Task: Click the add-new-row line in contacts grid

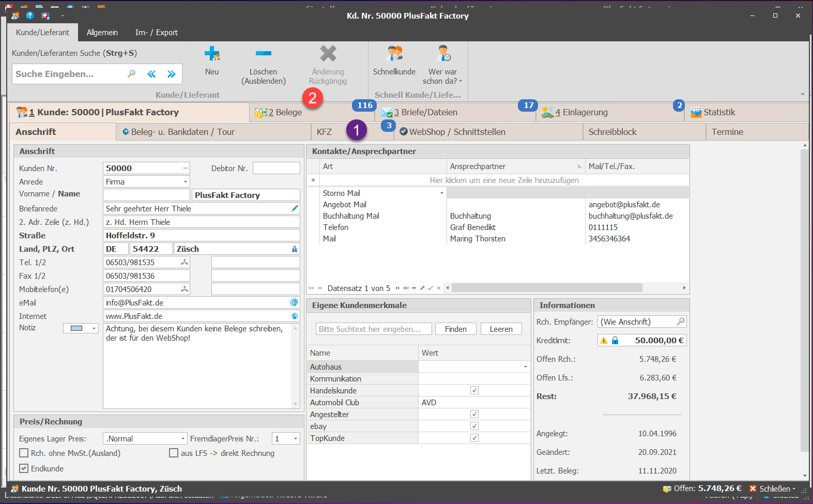Action: click(504, 180)
